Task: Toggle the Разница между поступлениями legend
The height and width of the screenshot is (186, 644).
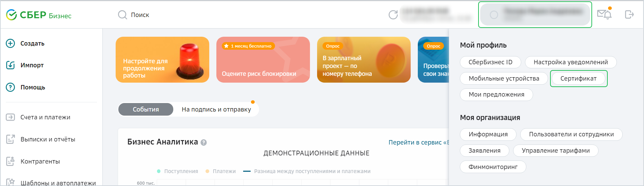Action: [307, 171]
